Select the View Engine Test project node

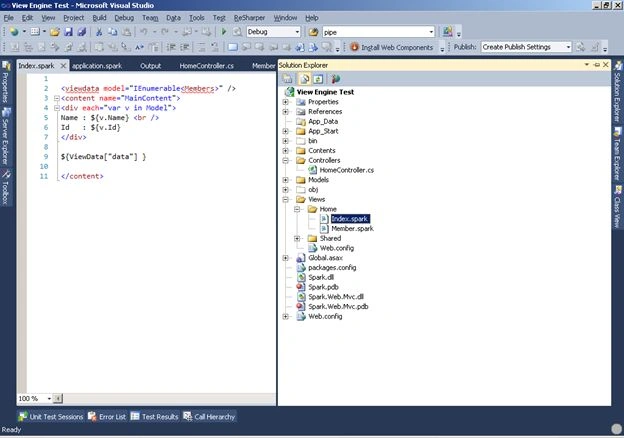pyautogui.click(x=325, y=92)
